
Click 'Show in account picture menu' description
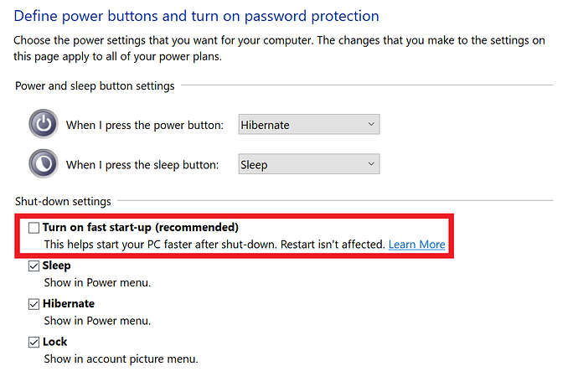click(121, 358)
